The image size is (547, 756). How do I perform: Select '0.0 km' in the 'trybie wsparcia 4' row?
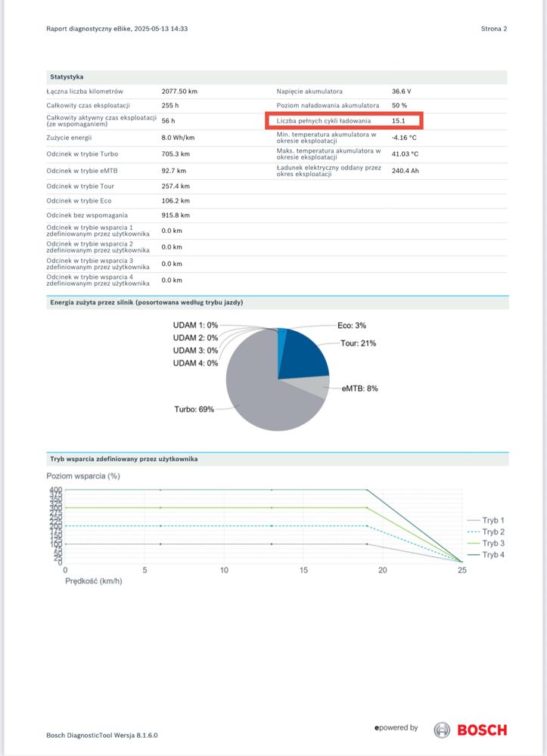coord(172,280)
